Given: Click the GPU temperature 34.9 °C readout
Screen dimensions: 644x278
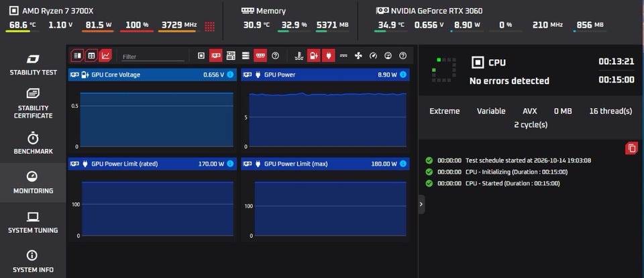Looking at the screenshot, I should coord(391,25).
